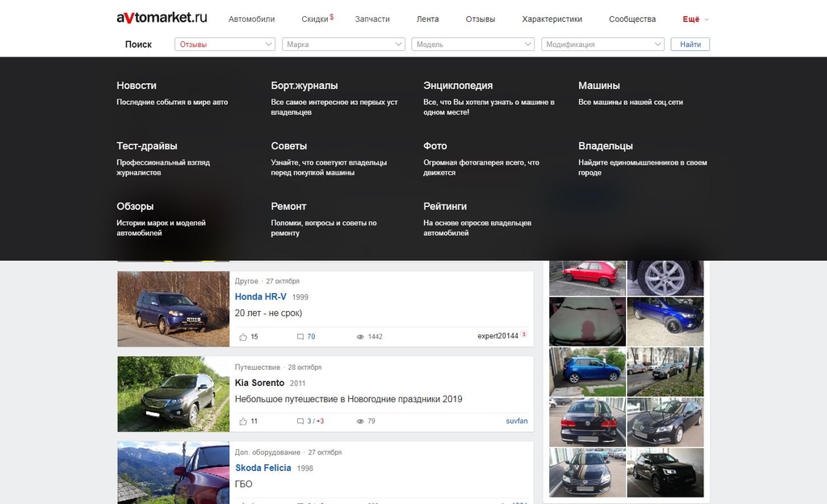This screenshot has height=504, width=827.
Task: Go to Запчасти section
Action: click(372, 19)
